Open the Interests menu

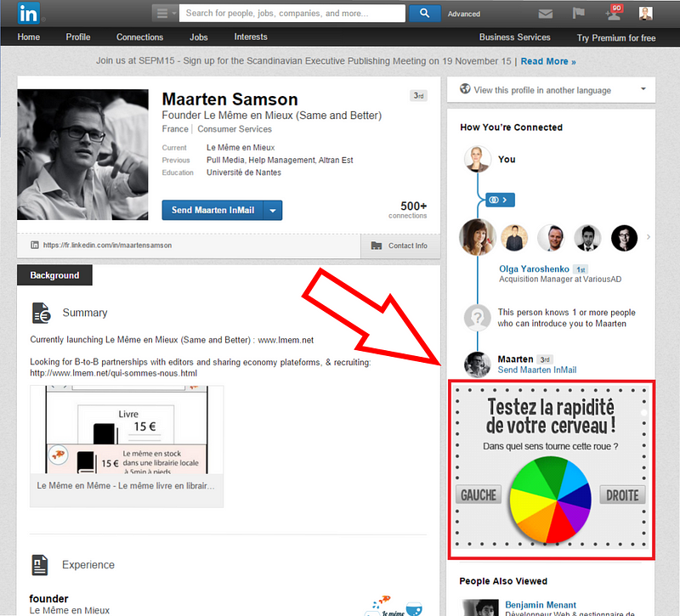point(251,37)
